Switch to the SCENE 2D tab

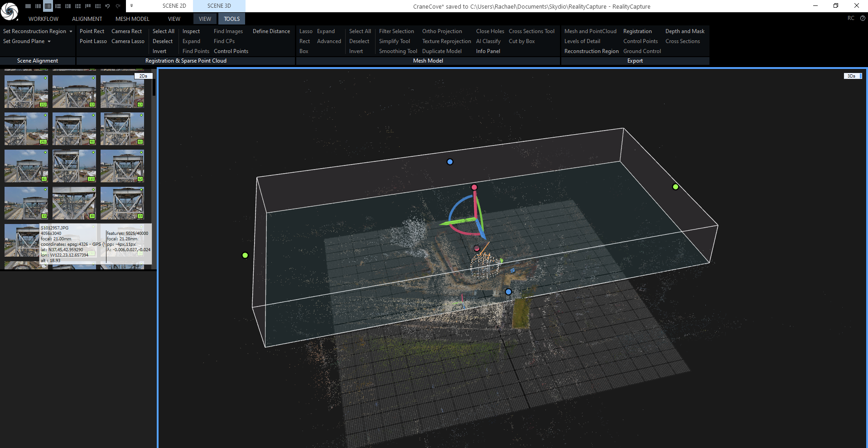[174, 6]
